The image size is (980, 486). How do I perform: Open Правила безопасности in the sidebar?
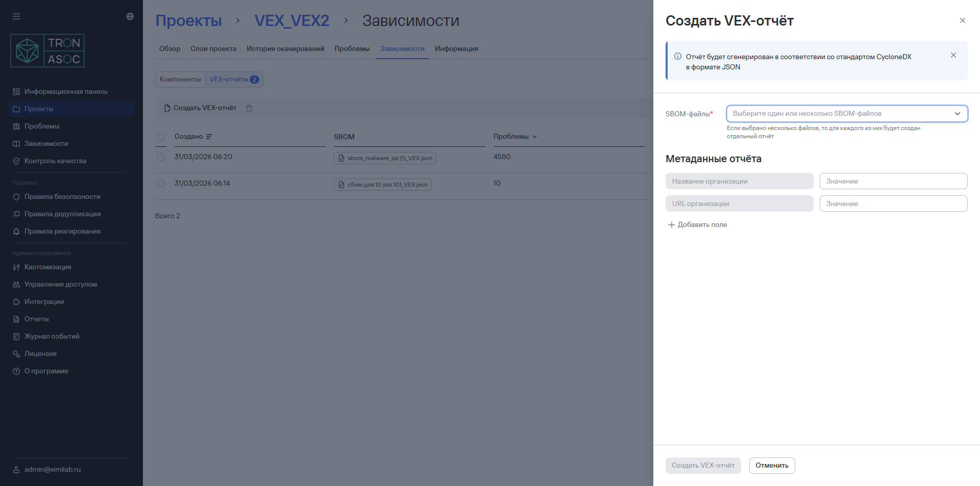pos(62,197)
